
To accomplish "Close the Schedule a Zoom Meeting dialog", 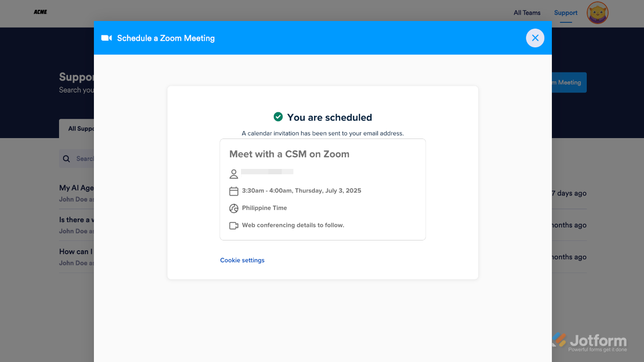I will pyautogui.click(x=535, y=38).
